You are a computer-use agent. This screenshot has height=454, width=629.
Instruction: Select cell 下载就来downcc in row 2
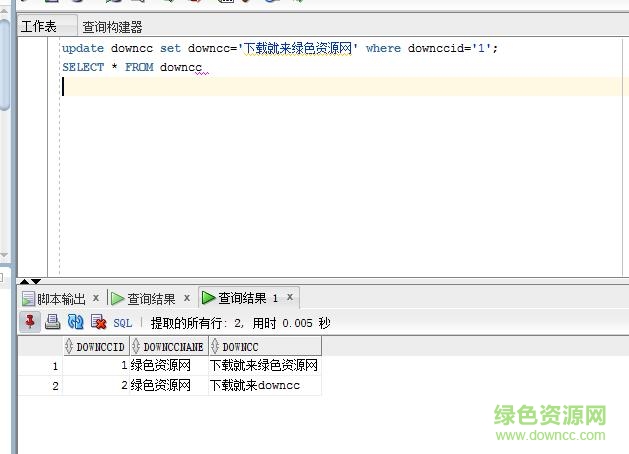click(x=265, y=385)
